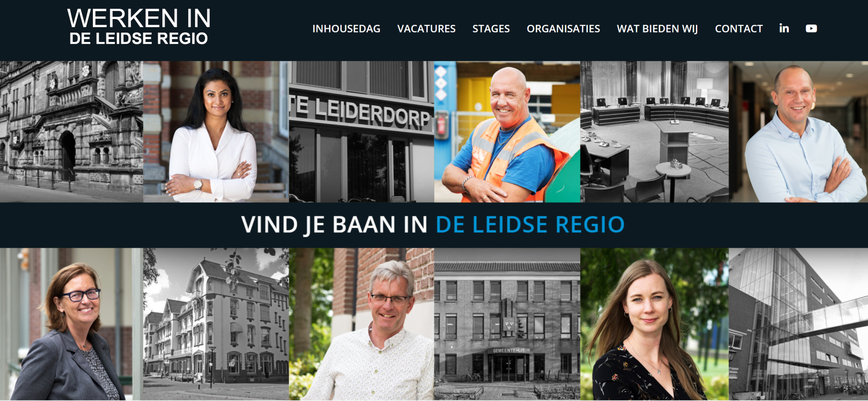The height and width of the screenshot is (401, 868).
Task: Open the Organisaties navigation link
Action: [563, 29]
